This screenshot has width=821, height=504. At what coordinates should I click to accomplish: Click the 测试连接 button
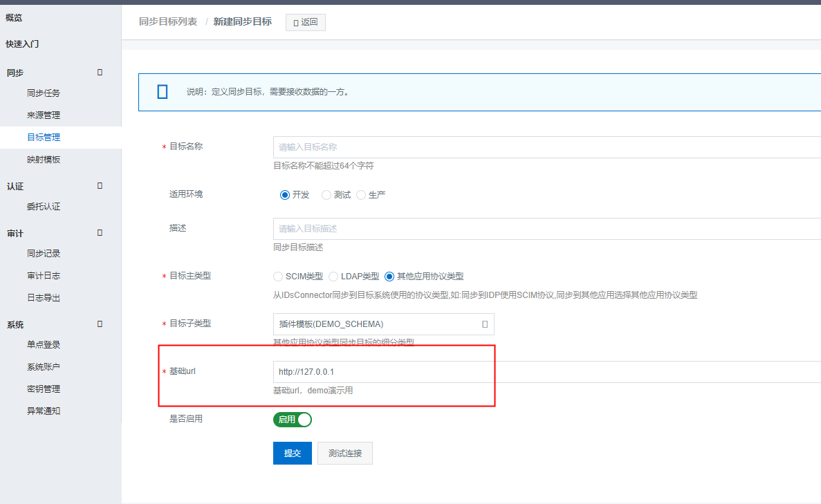[344, 454]
